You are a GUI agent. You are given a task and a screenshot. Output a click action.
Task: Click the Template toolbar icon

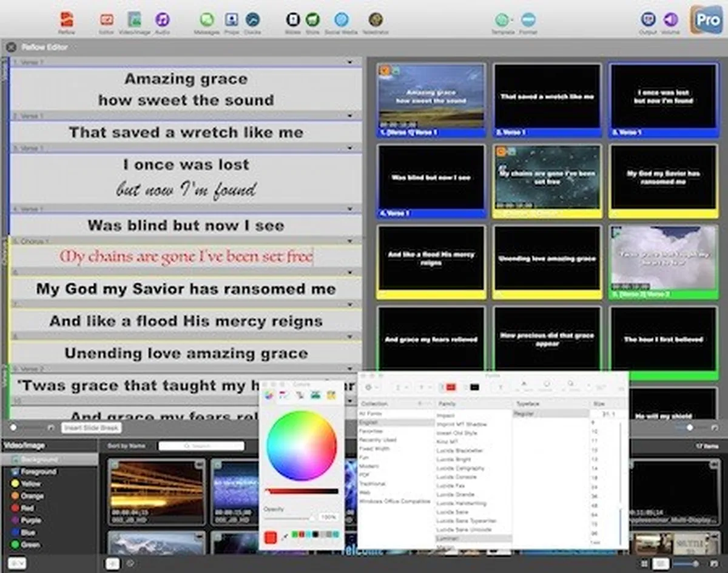502,20
